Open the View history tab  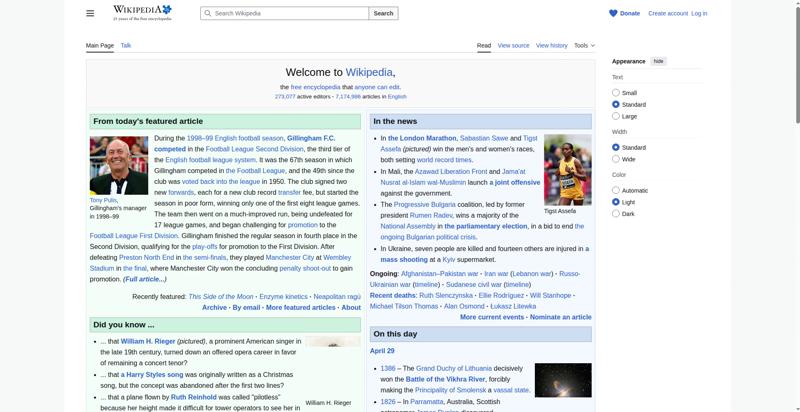point(551,45)
